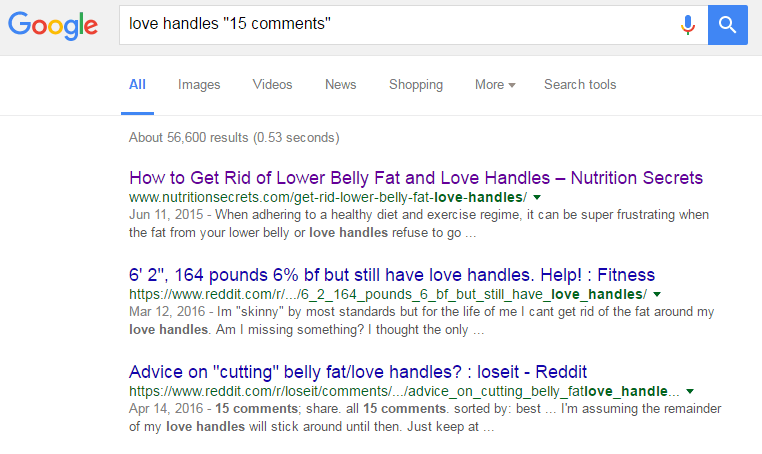Click the About 56,600 results text

[x=234, y=138]
